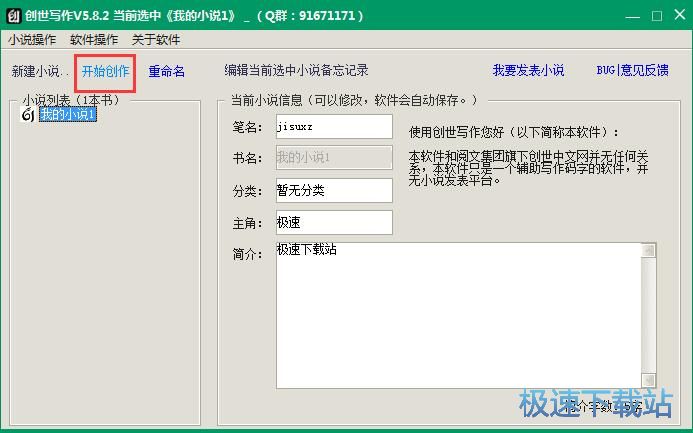Screen dimensions: 693x433
Task: Click the 分类 field showing 暂无分类
Action: click(334, 190)
